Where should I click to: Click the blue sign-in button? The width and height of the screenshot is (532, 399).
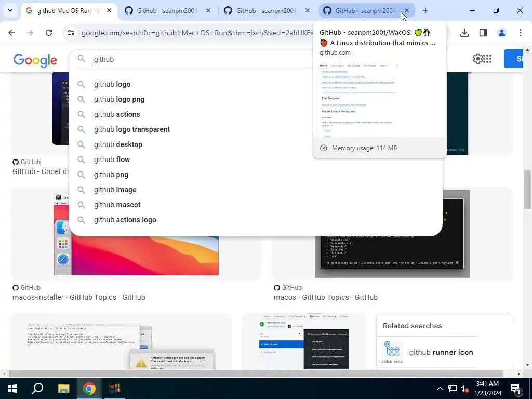(x=513, y=59)
